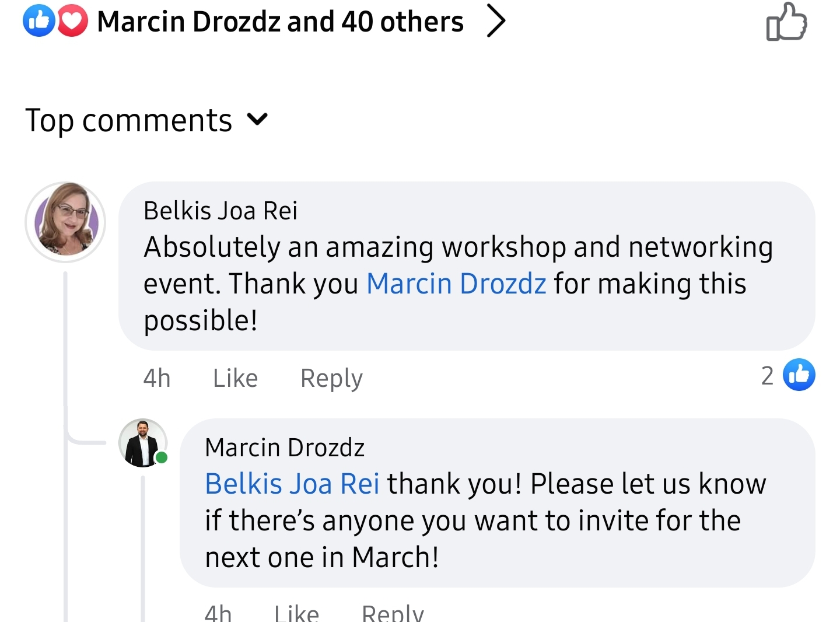This screenshot has width=840, height=622.
Task: Like Belkis Joa Rei's comment
Action: coord(235,378)
